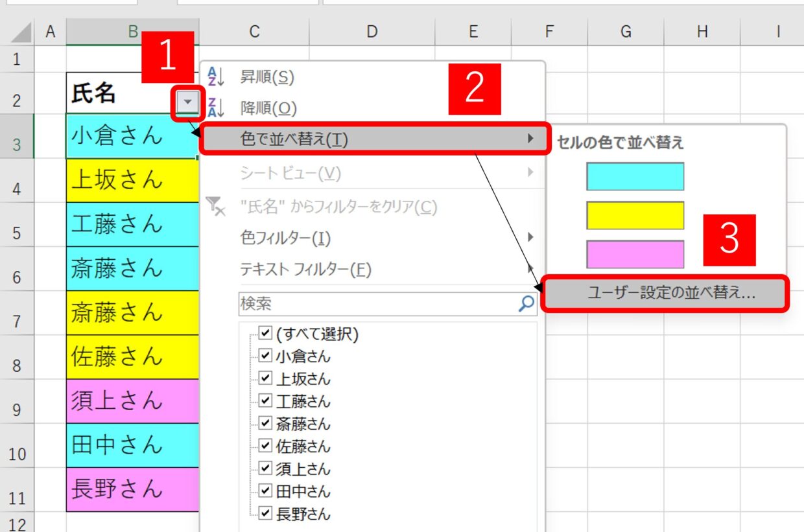This screenshot has height=532, width=804.
Task: Sort by the pink cell color swatch
Action: [x=635, y=254]
